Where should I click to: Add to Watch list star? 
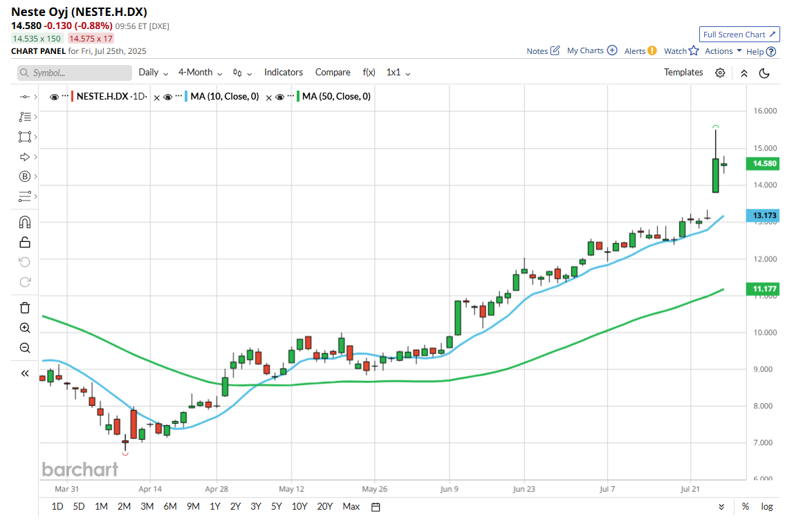694,50
